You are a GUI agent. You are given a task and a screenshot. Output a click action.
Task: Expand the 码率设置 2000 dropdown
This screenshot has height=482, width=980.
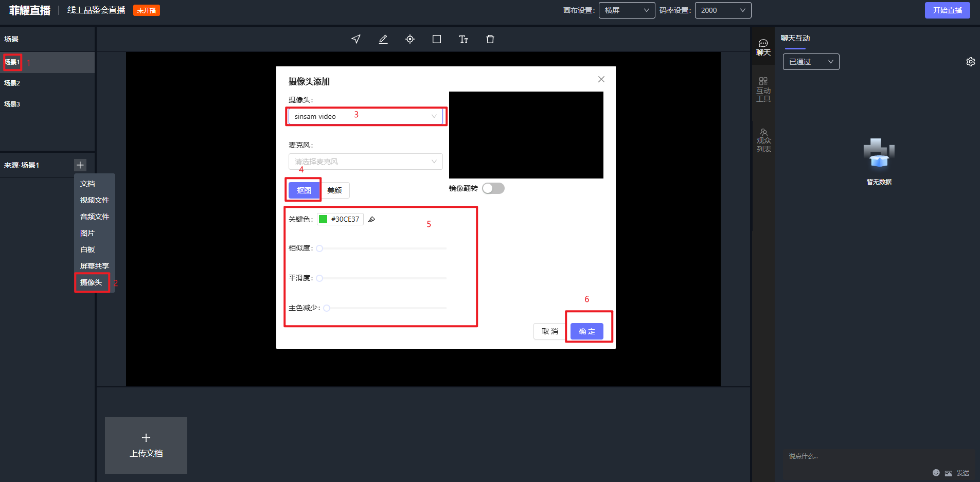click(x=722, y=10)
